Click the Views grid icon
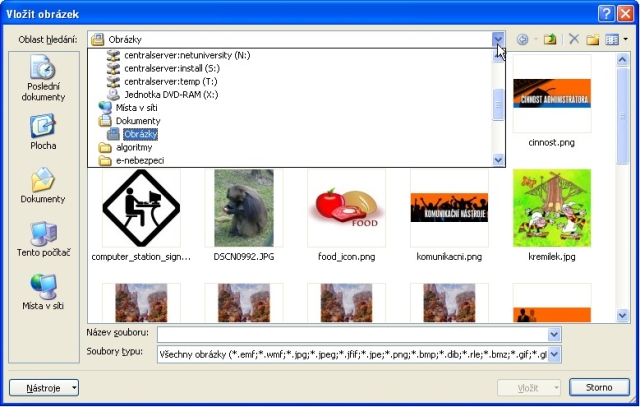 (x=611, y=39)
